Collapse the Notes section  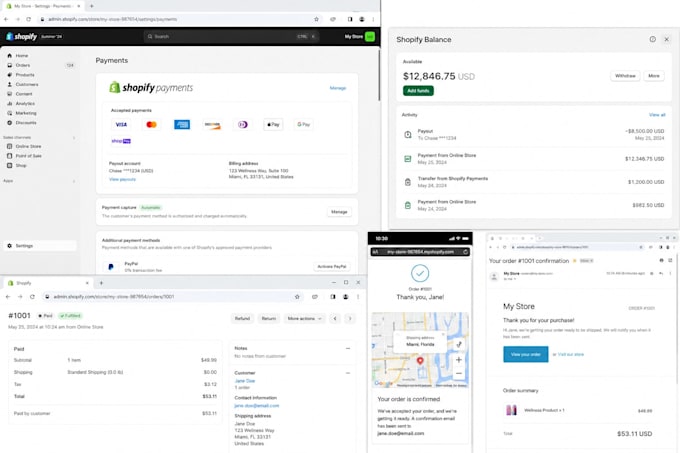point(347,348)
